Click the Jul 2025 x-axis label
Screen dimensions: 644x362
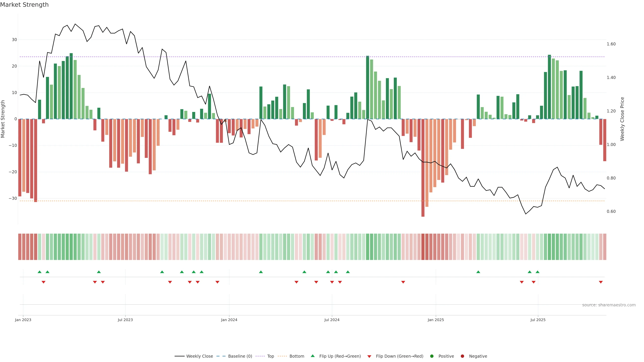(538, 320)
